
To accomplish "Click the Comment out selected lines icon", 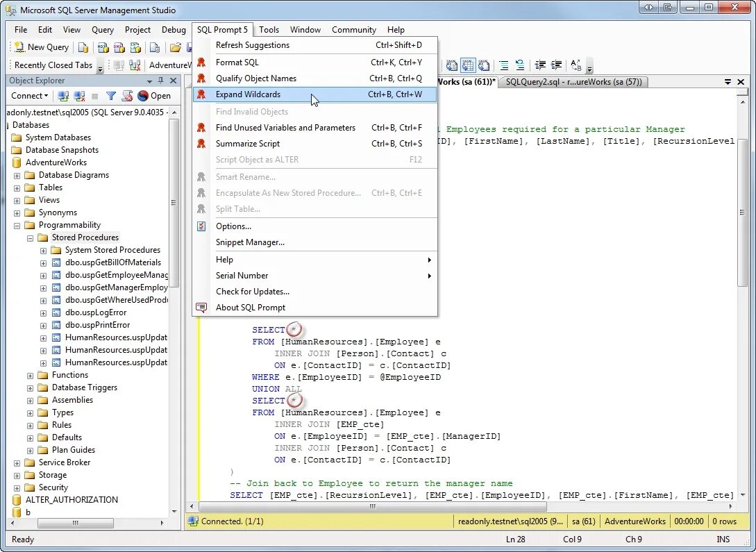I will pos(504,65).
